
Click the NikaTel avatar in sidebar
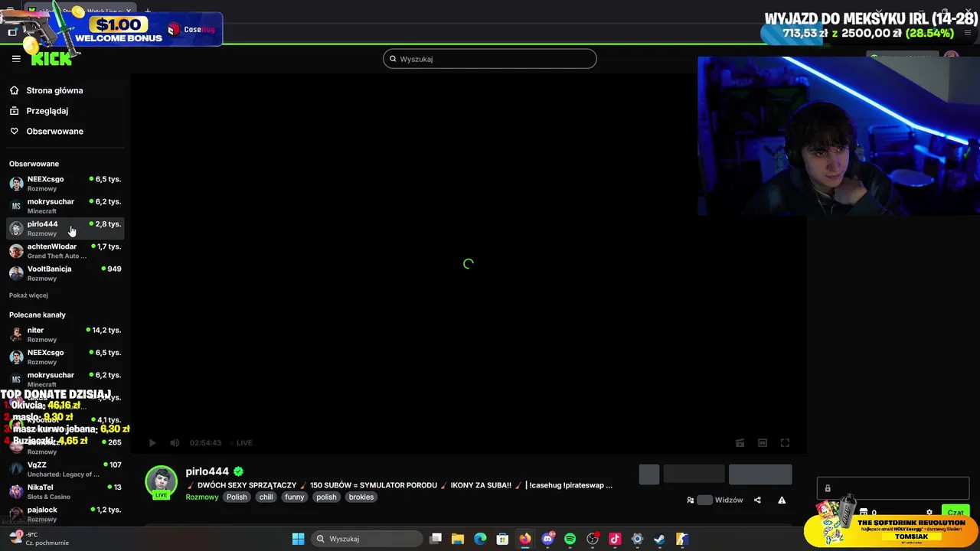point(16,491)
